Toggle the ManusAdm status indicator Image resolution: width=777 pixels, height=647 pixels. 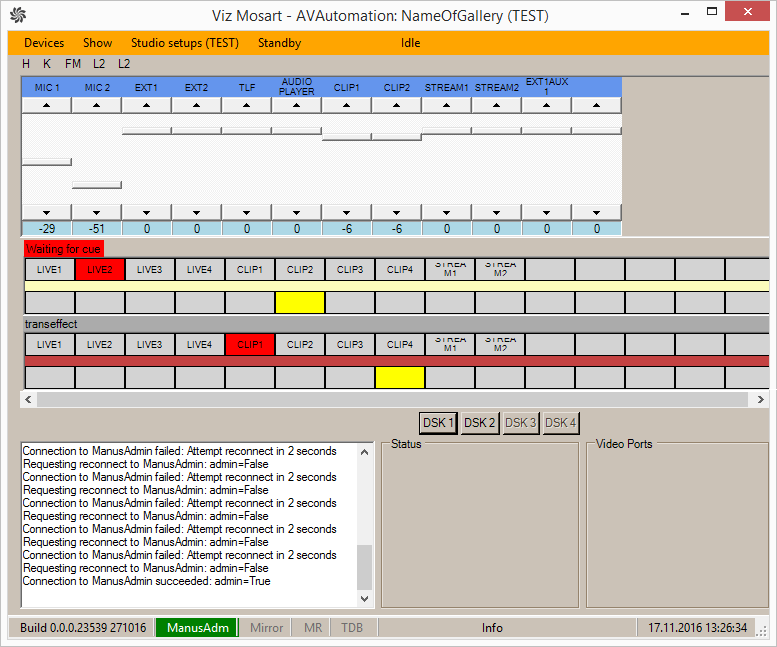pyautogui.click(x=198, y=628)
